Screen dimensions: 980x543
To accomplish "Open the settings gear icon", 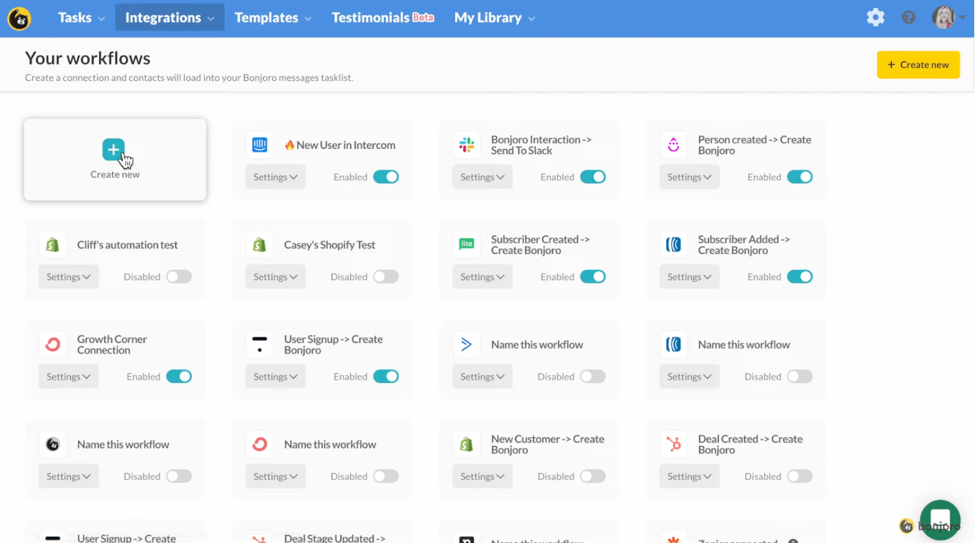I will pyautogui.click(x=875, y=17).
